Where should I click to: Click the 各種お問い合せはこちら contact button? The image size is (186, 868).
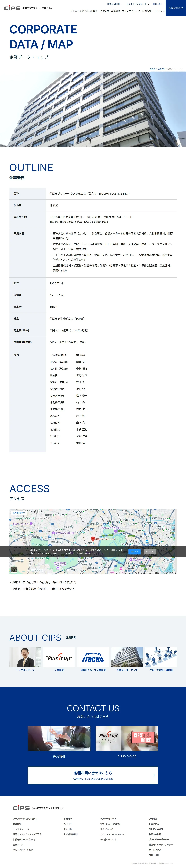[x=93, y=775]
